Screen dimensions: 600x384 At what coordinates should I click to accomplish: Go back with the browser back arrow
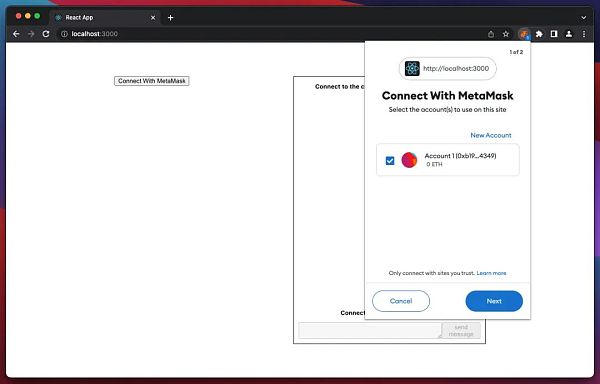[x=16, y=34]
